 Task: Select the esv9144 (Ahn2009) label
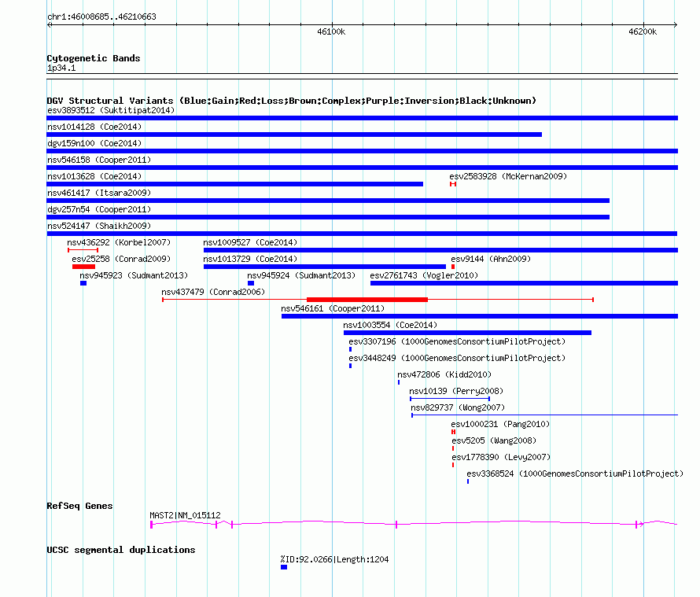pos(491,259)
